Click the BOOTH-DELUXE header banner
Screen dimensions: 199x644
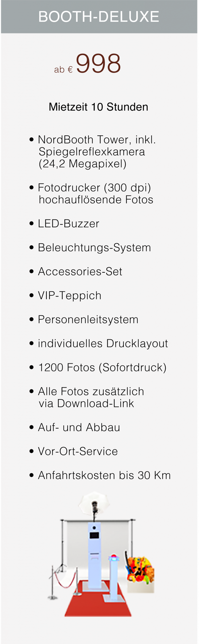click(x=99, y=17)
